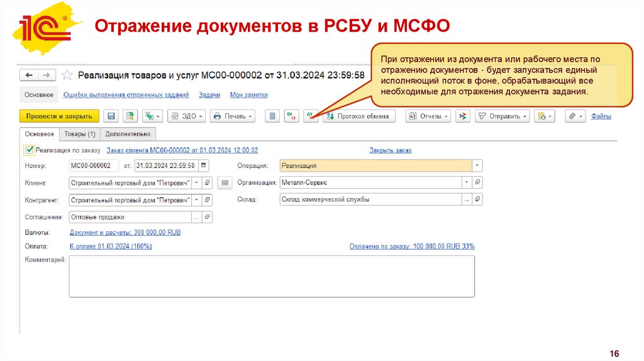The image size is (644, 361).
Task: Open the Клиент record with open icon
Action: pyautogui.click(x=208, y=183)
